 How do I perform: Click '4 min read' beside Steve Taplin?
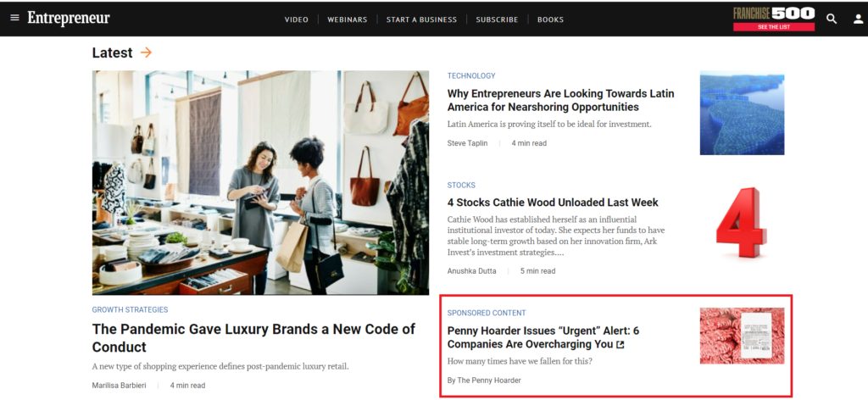point(529,143)
